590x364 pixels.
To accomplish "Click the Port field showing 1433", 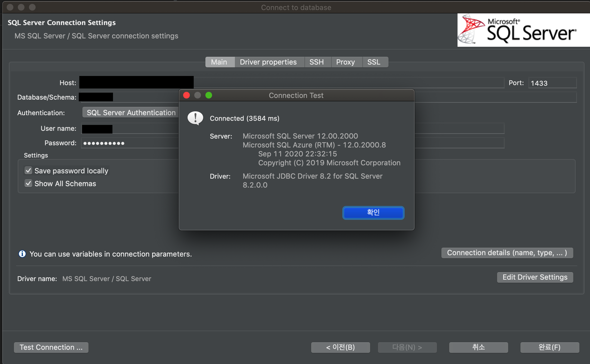I will point(552,83).
